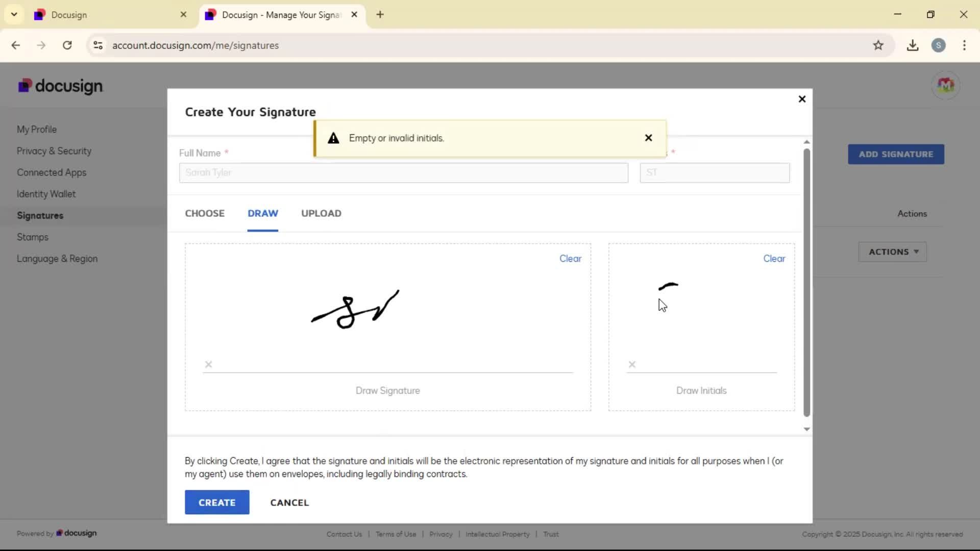Clear the drawn initials
The image size is (980, 551).
pyautogui.click(x=774, y=259)
